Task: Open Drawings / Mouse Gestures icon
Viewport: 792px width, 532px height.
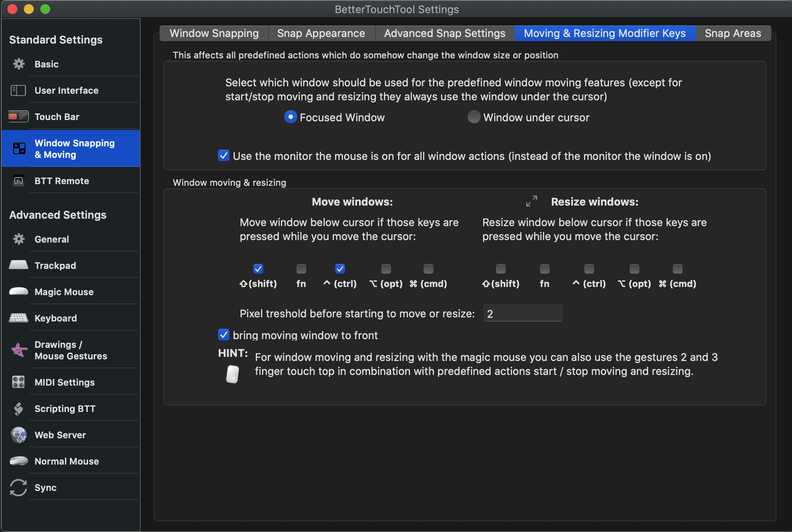Action: 19,350
